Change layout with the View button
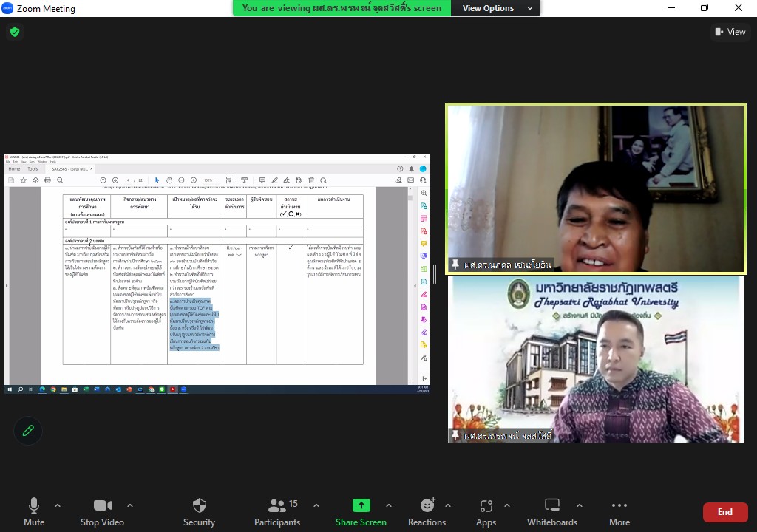The image size is (757, 532). click(730, 32)
